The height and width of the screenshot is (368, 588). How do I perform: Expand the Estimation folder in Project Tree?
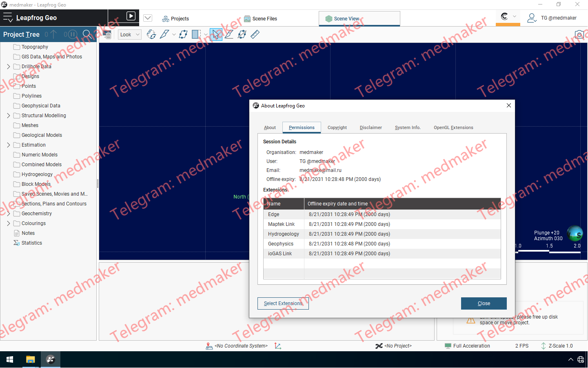point(8,145)
